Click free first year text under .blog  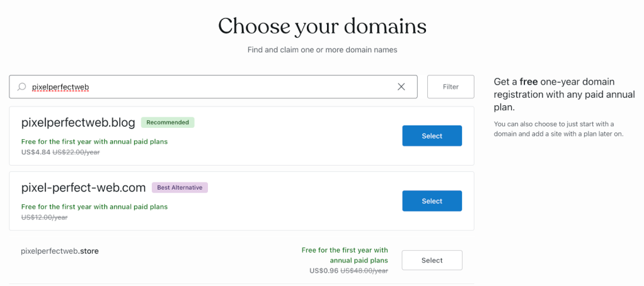(x=95, y=142)
